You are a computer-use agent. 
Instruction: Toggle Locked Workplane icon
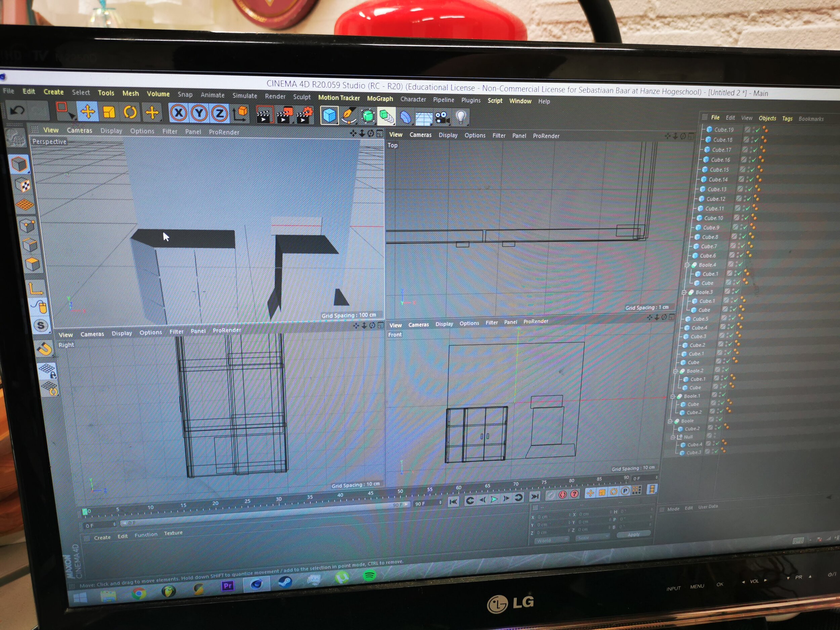pos(47,370)
